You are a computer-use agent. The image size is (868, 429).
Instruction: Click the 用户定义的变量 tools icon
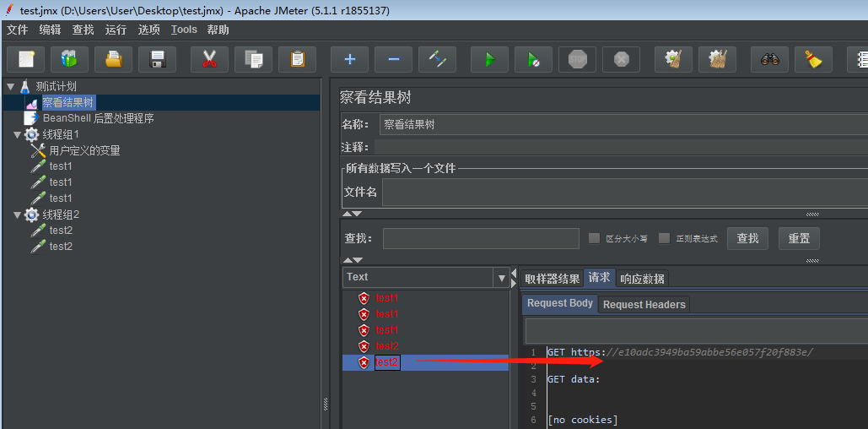pyautogui.click(x=38, y=150)
